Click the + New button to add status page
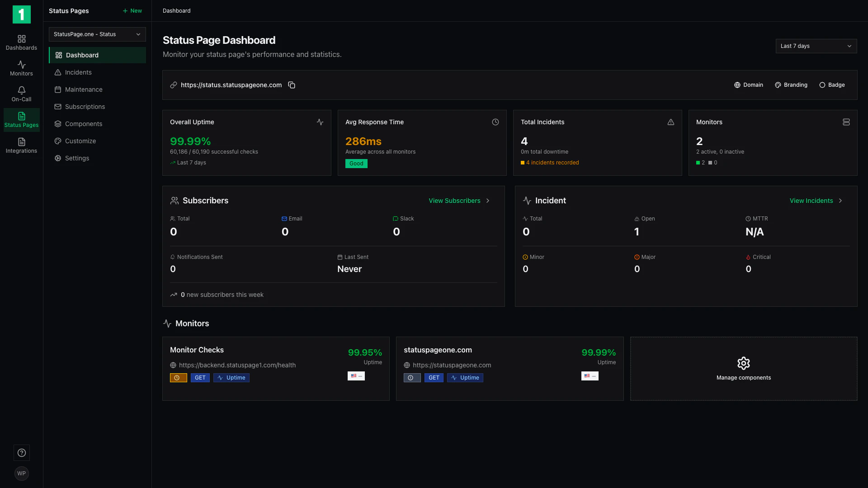Image resolution: width=868 pixels, height=488 pixels. (x=132, y=11)
